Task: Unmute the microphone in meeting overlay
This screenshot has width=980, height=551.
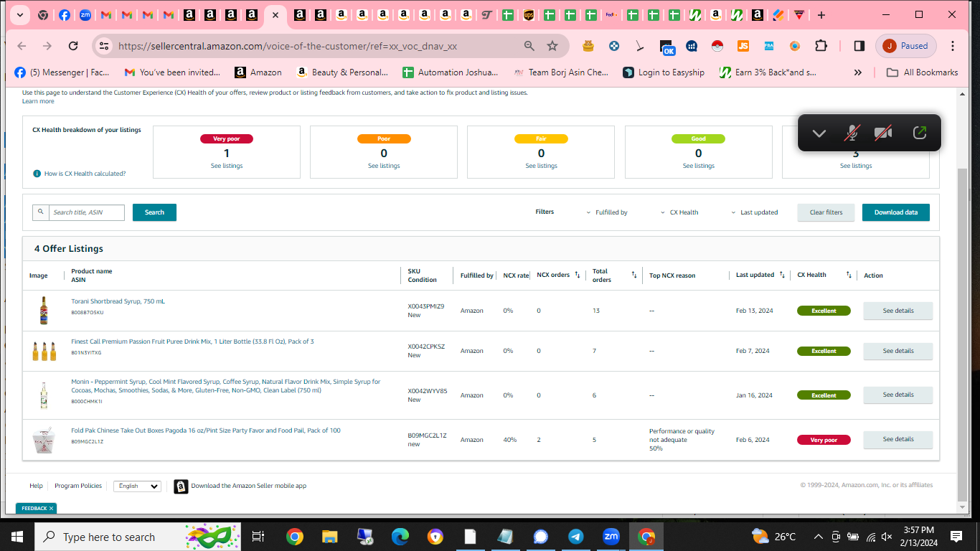Action: coord(852,133)
